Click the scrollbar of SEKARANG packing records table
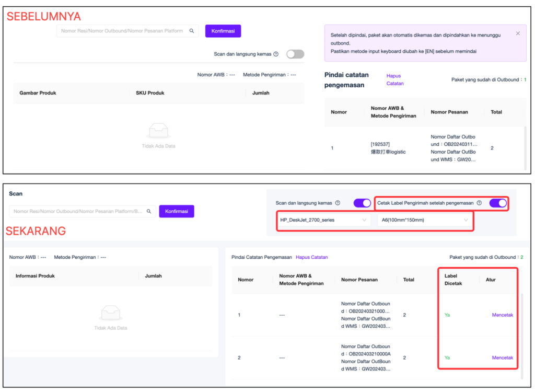 (521, 335)
